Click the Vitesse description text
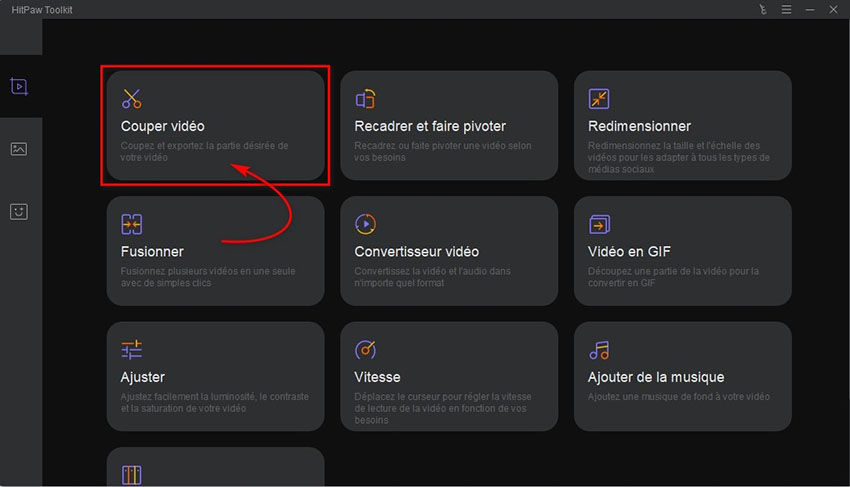Viewport: 850px width, 487px height. coord(442,408)
